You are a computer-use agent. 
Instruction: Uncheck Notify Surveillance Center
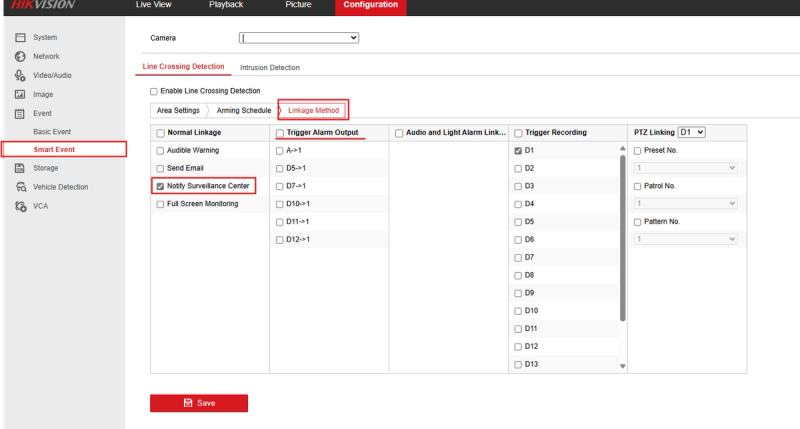pyautogui.click(x=160, y=187)
